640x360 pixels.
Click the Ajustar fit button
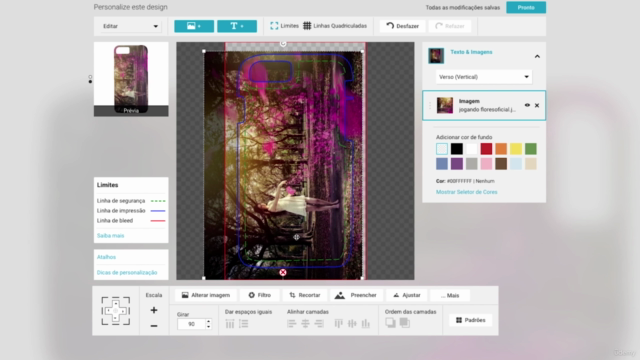(407, 295)
